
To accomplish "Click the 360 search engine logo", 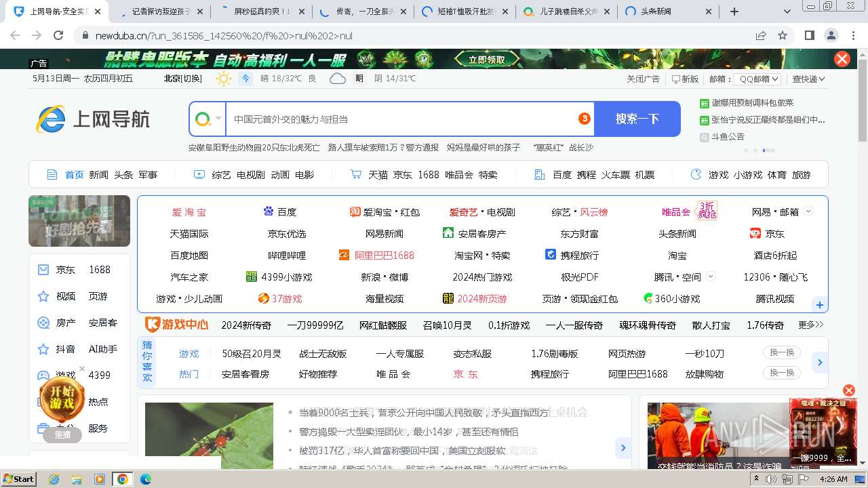I will pyautogui.click(x=202, y=119).
